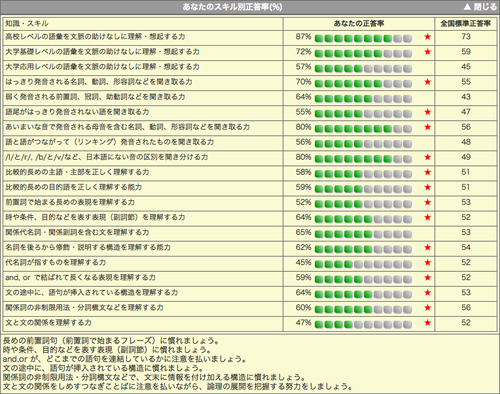The width and height of the screenshot is (500, 394).
Task: Click the national average value 73
Action: tap(466, 36)
